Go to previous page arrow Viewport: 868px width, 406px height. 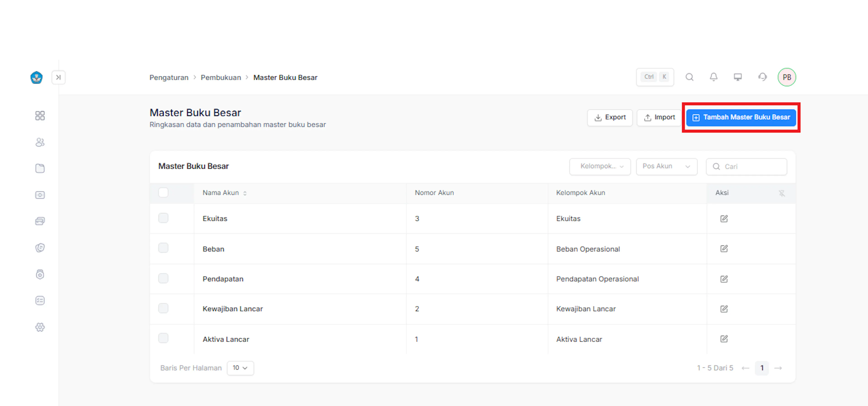click(745, 368)
